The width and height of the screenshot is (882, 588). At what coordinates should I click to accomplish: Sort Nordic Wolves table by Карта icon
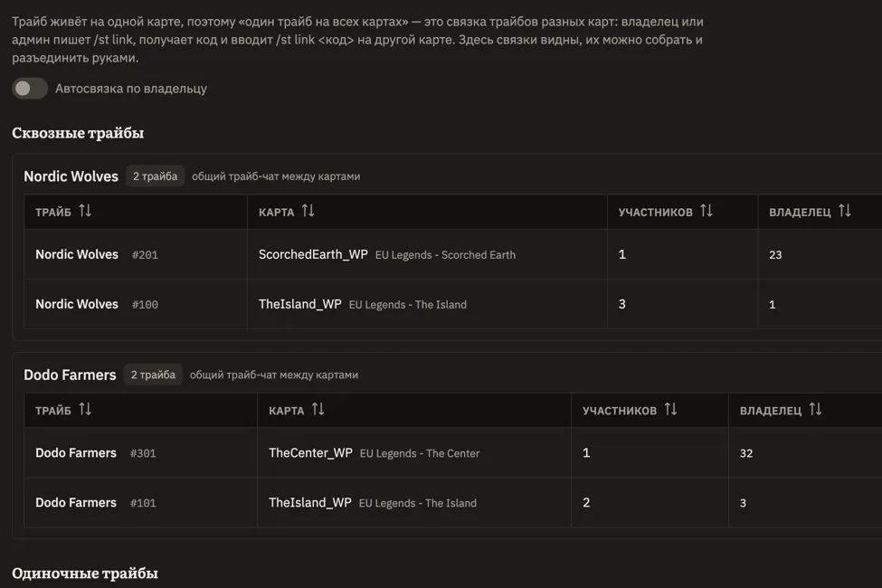click(308, 211)
